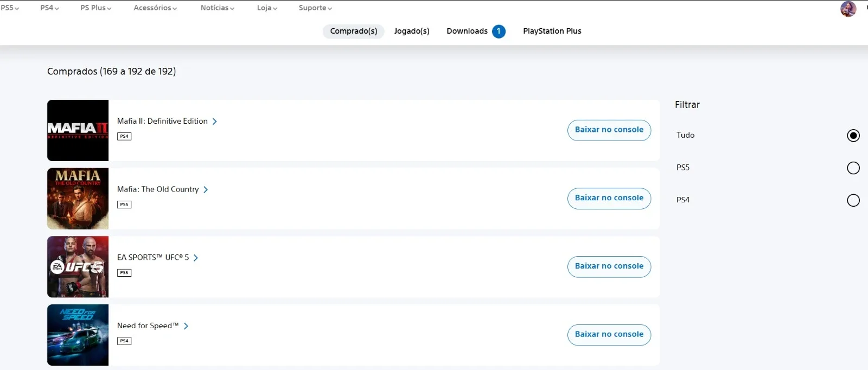Switch to the Downloads tab
868x370 pixels.
pos(467,31)
